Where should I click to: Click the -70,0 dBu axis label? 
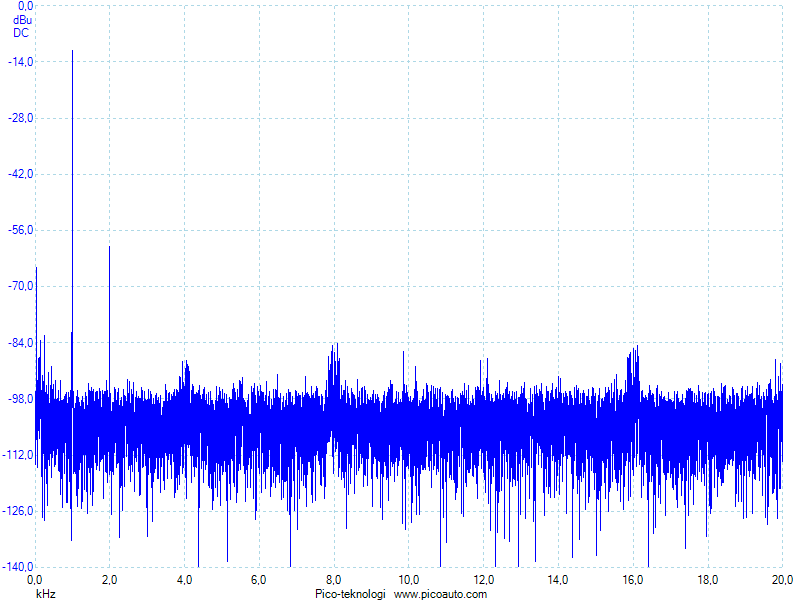(21, 286)
